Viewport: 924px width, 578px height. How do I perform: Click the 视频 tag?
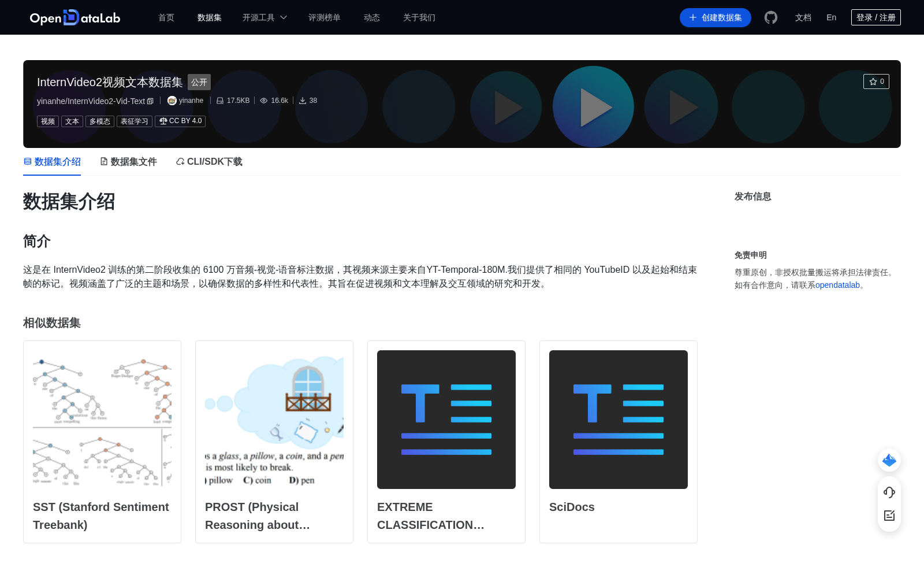click(48, 121)
